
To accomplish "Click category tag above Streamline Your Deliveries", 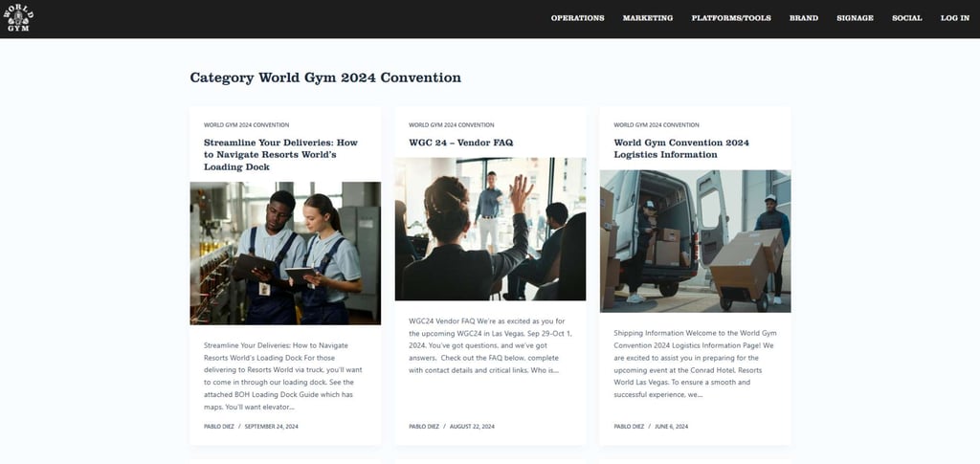I will tap(246, 125).
